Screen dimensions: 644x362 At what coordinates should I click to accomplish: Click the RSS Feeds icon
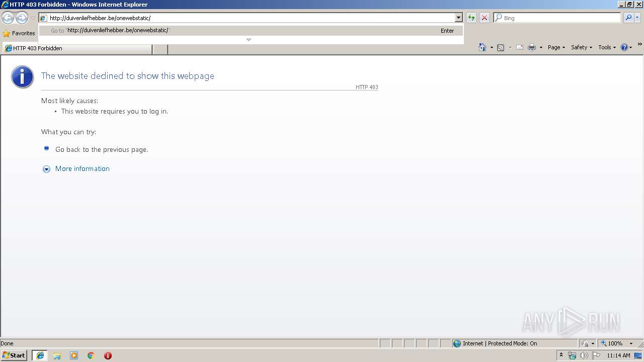[x=501, y=47]
